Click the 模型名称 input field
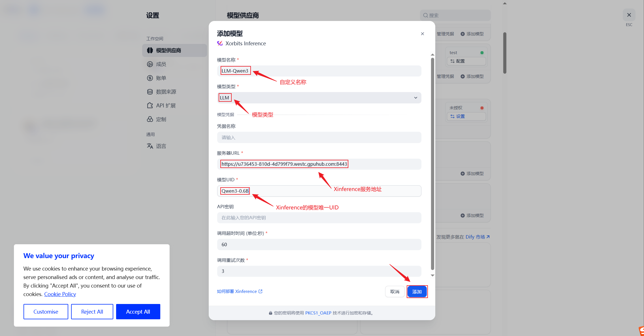Screen dimensions: 644x336 point(319,71)
